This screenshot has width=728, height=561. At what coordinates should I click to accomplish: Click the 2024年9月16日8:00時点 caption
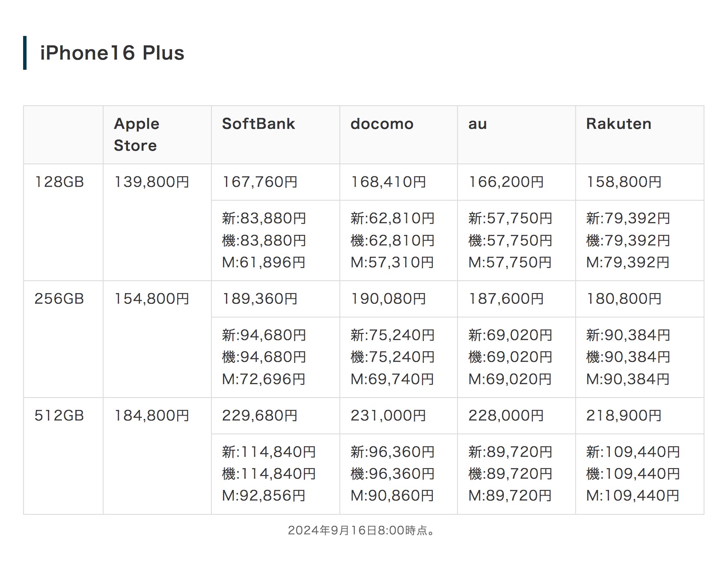(x=362, y=531)
